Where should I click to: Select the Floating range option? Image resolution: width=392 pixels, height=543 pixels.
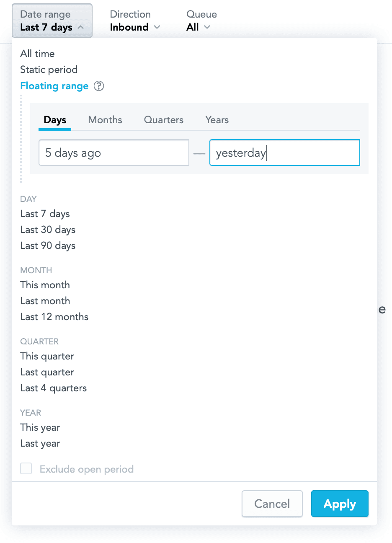coord(54,86)
